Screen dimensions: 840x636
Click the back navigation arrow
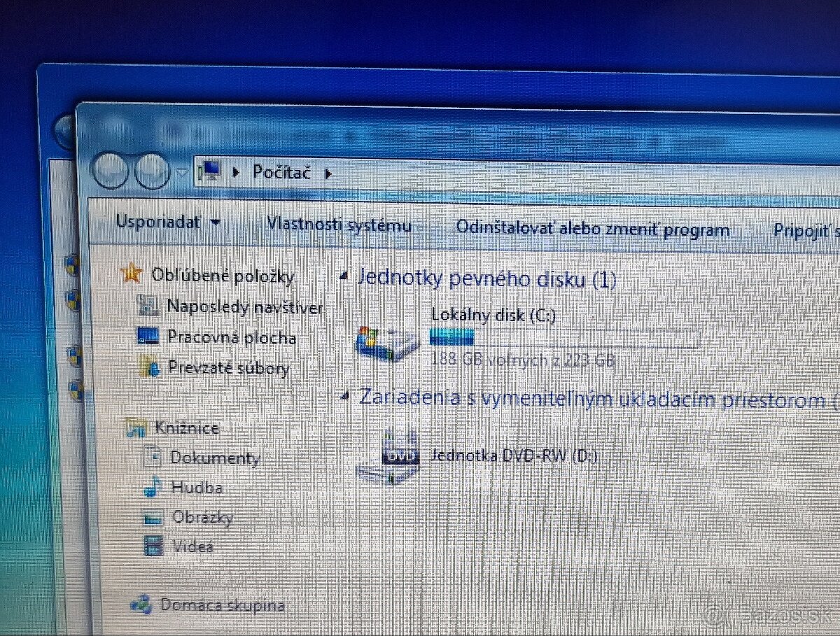pos(110,171)
